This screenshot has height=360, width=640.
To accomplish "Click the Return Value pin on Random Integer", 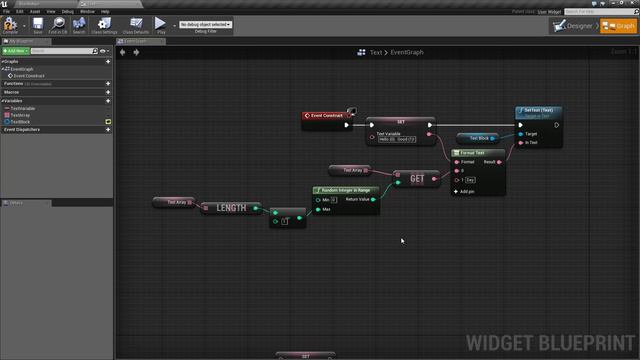I will (373, 200).
